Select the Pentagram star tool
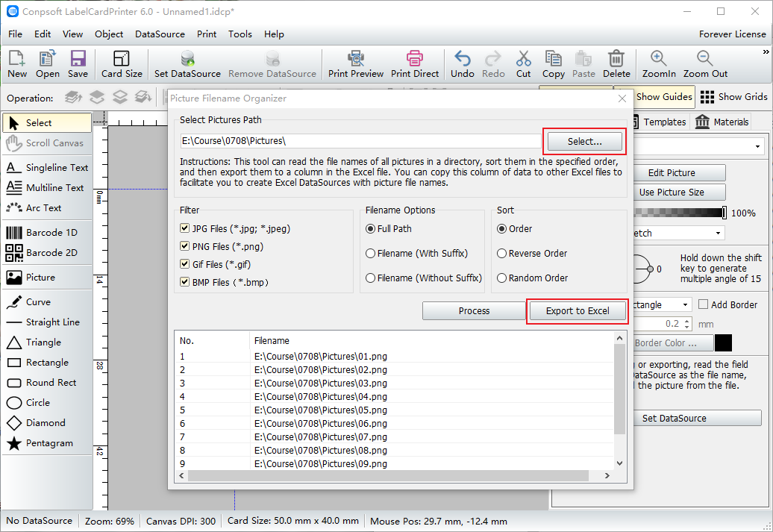This screenshot has width=773, height=532. pos(47,443)
